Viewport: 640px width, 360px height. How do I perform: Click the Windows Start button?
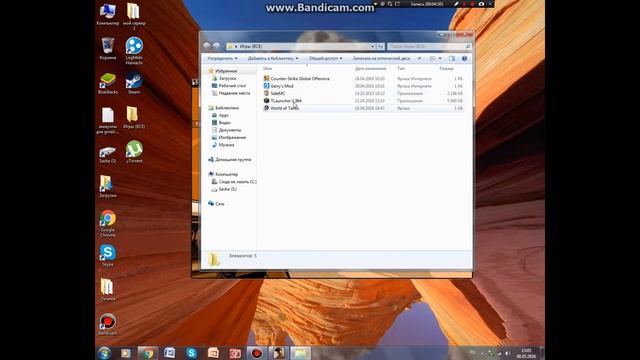pyautogui.click(x=104, y=353)
